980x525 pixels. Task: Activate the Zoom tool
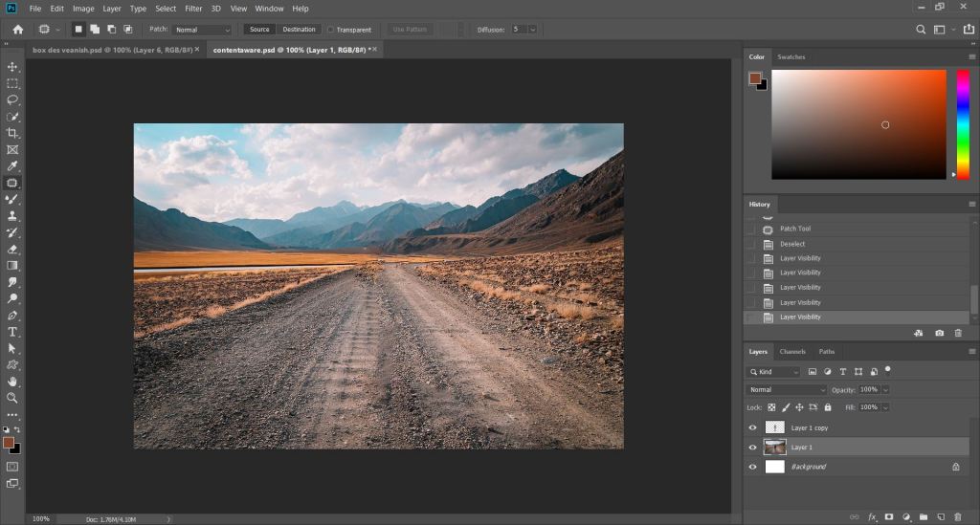coord(12,398)
